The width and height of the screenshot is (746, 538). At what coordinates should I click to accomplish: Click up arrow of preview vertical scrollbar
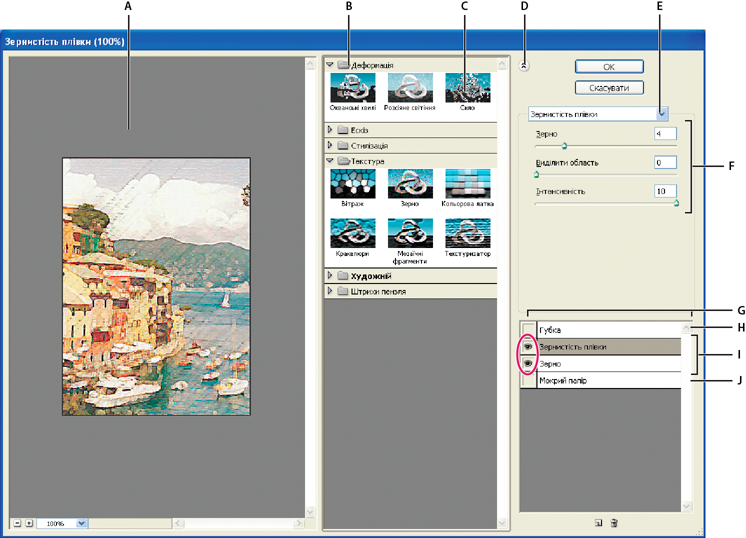pyautogui.click(x=310, y=64)
